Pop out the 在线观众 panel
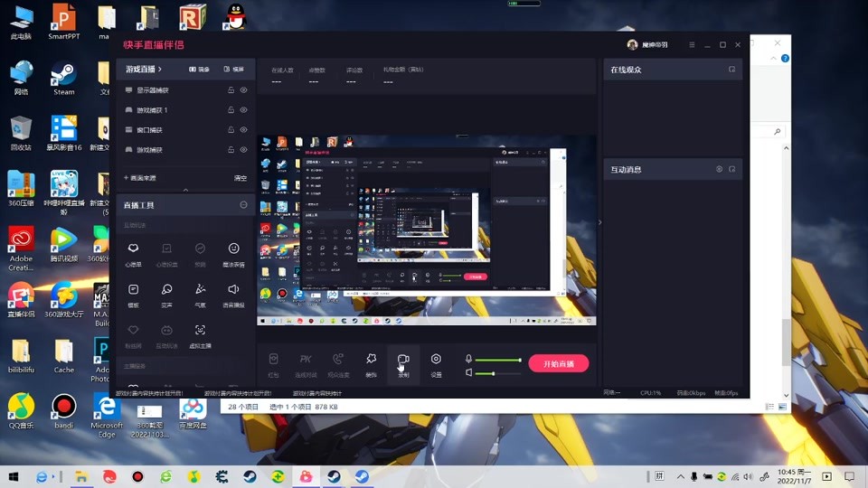Screen dimensions: 868x488 click(x=731, y=70)
